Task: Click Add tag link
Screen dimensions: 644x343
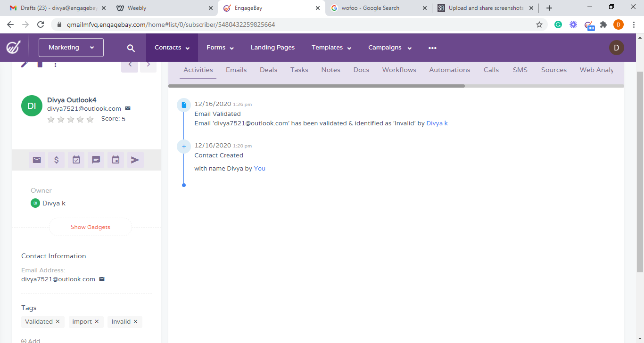Action: (x=31, y=341)
